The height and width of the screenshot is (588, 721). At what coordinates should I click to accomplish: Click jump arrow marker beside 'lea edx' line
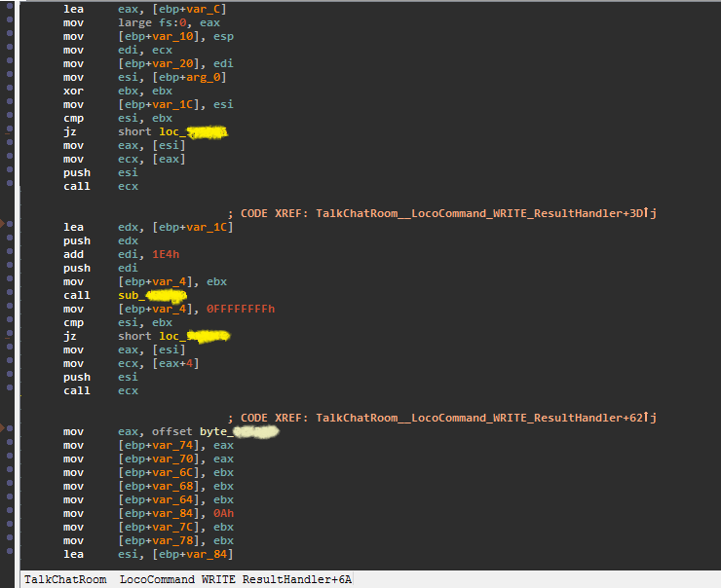(5, 226)
